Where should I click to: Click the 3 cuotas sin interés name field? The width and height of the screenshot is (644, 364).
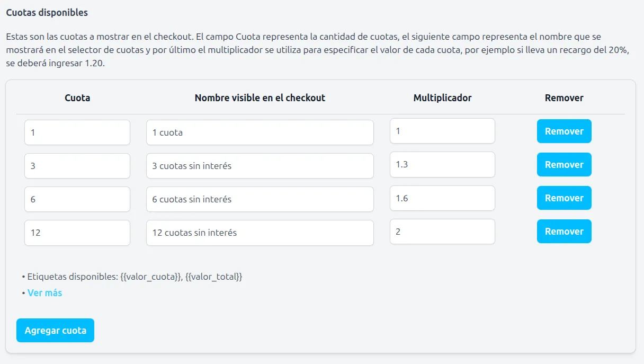pos(260,165)
